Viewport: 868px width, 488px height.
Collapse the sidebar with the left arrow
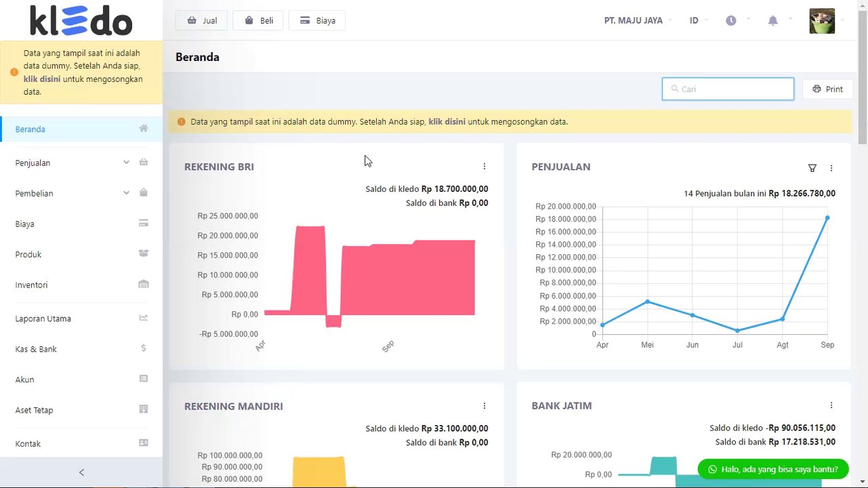click(x=81, y=472)
